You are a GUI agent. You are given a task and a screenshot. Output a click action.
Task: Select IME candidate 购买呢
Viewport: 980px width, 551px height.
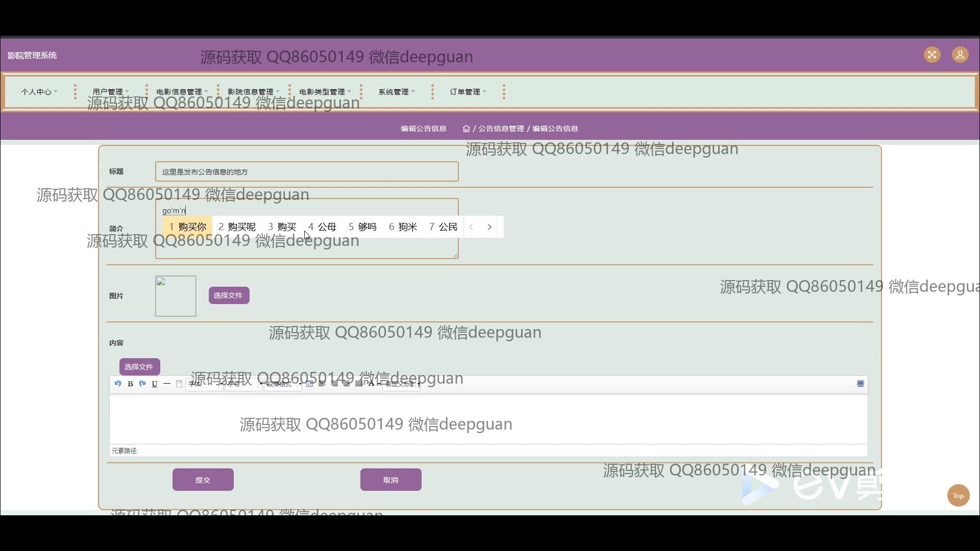tap(237, 227)
